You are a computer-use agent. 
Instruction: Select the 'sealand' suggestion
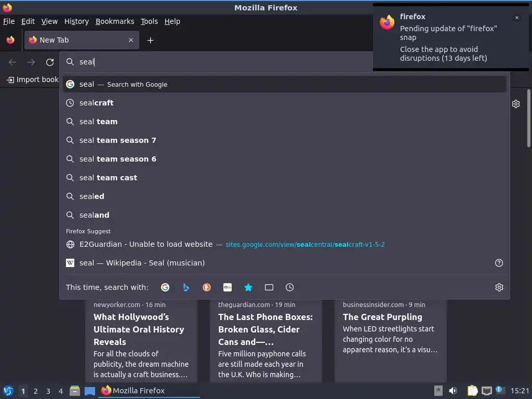point(284,215)
